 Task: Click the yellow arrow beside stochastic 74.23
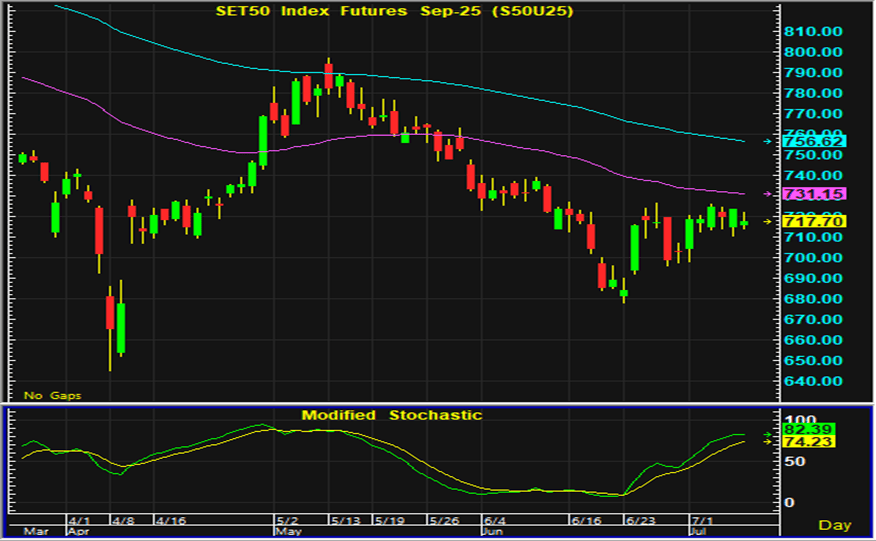[767, 441]
